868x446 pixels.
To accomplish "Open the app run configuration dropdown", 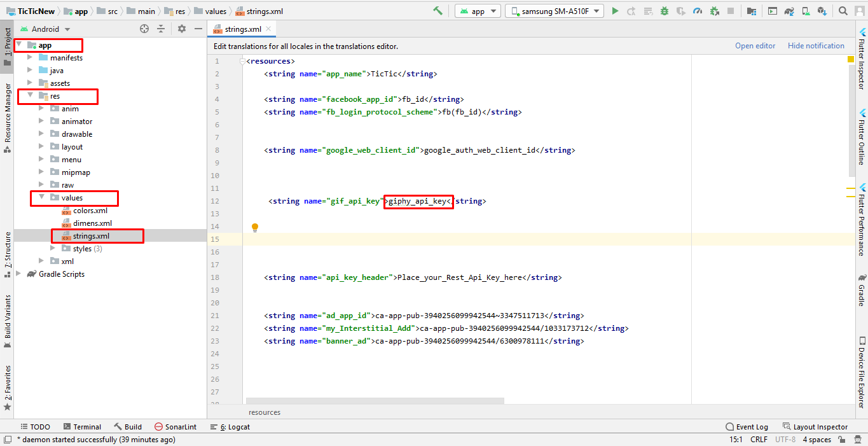I will click(478, 11).
